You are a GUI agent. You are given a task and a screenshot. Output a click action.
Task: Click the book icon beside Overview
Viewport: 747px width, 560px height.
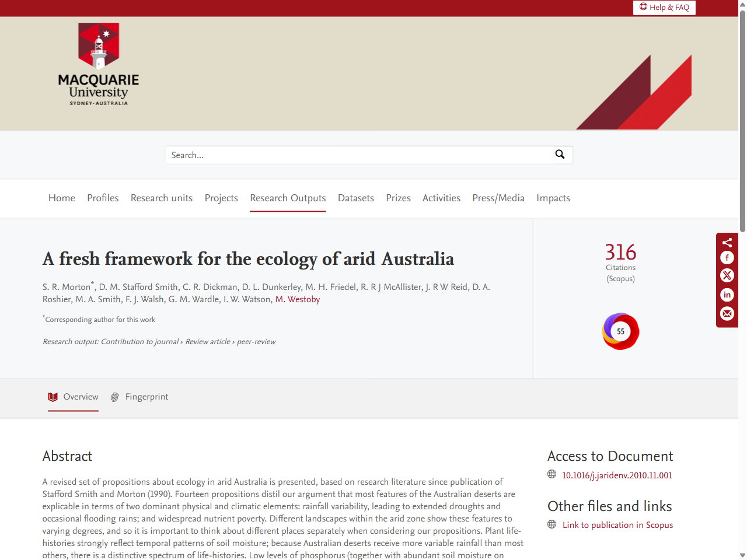tap(51, 397)
